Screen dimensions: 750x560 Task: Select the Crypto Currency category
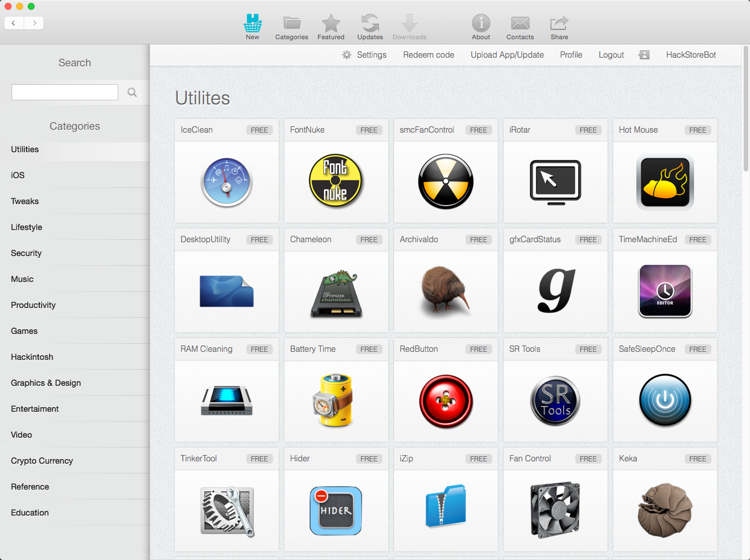click(x=75, y=461)
